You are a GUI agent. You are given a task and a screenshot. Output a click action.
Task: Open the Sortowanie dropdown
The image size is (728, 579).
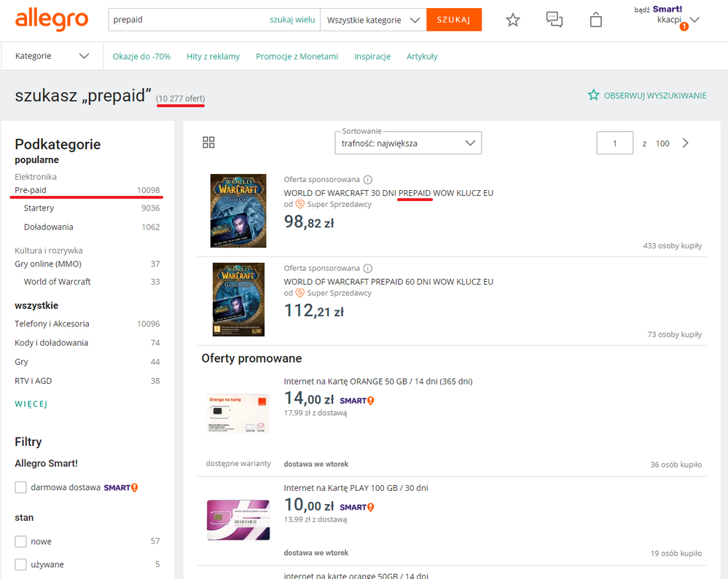click(408, 143)
